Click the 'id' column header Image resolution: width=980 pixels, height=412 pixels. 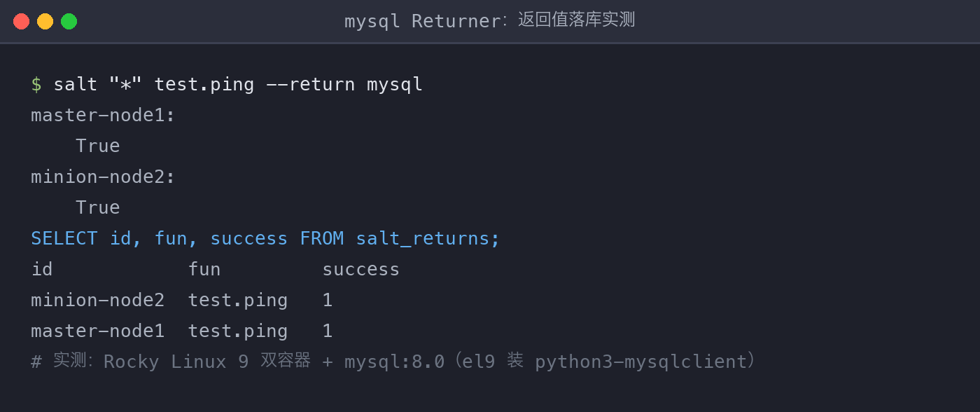tap(42, 269)
